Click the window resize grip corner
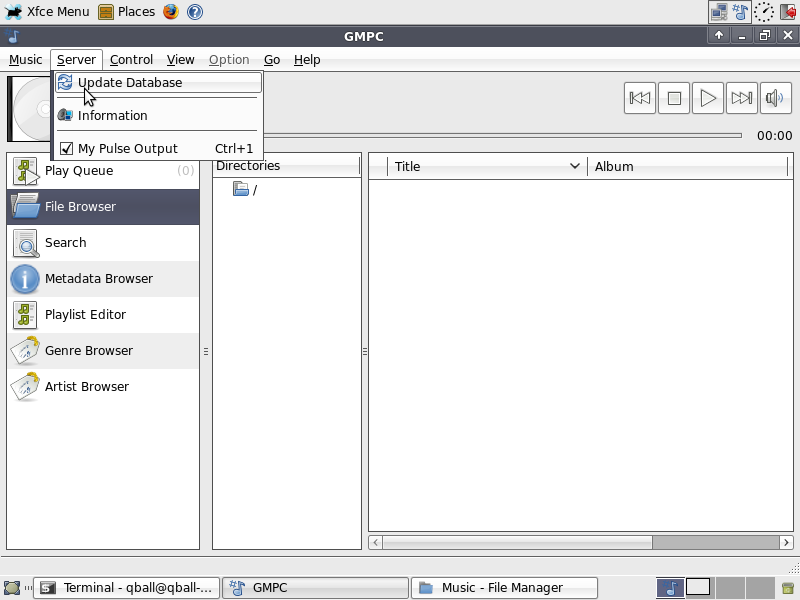 click(793, 567)
